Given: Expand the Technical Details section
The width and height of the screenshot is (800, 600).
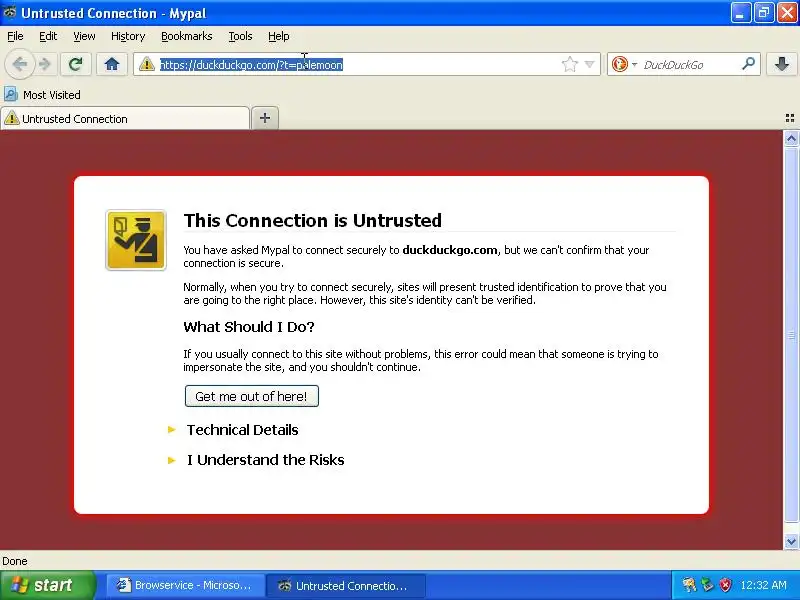Looking at the screenshot, I should pyautogui.click(x=242, y=430).
